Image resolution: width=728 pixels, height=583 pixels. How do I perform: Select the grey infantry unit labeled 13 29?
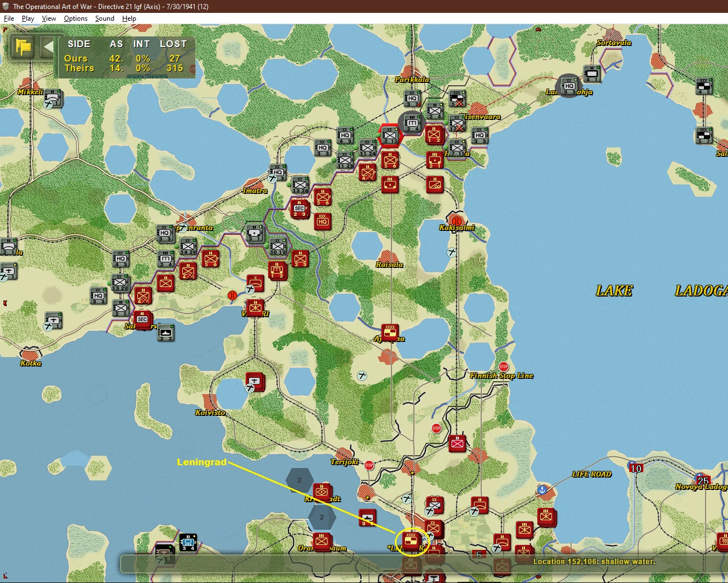(119, 283)
